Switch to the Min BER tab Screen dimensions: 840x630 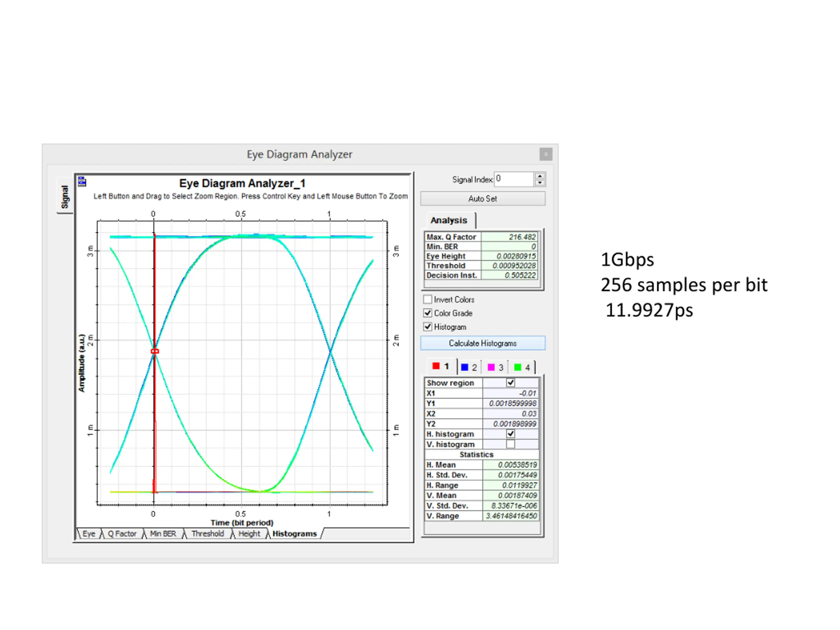click(x=163, y=534)
